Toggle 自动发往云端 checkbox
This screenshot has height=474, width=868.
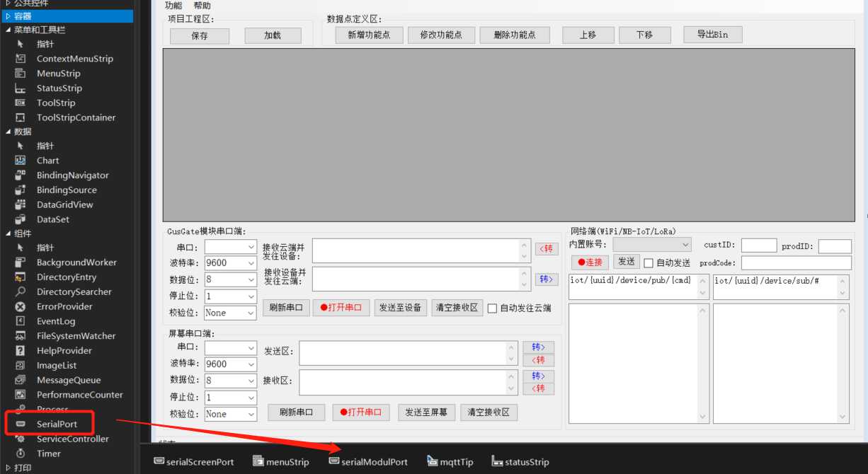493,308
